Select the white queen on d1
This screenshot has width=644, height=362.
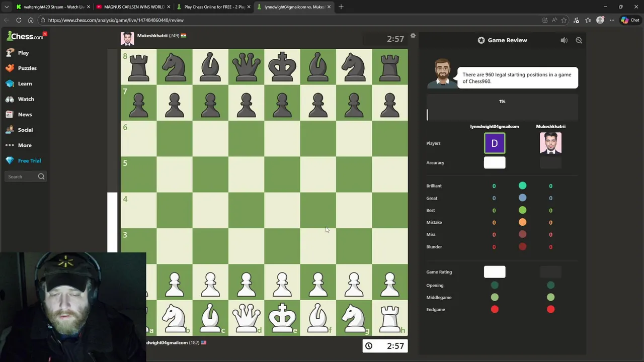(x=246, y=318)
